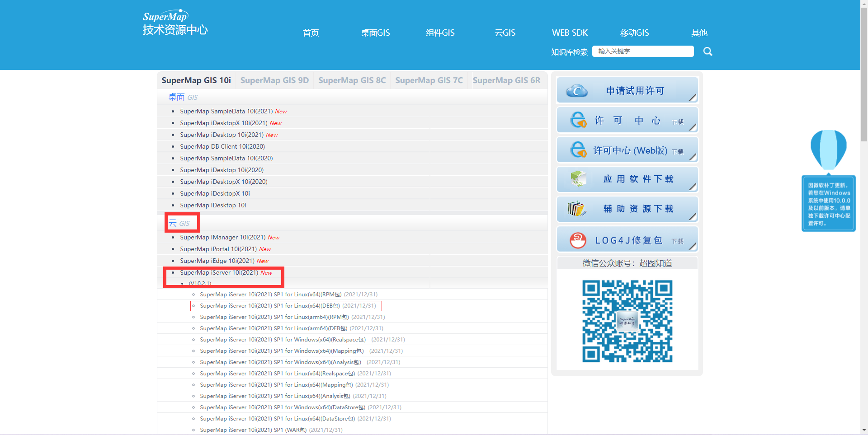Click the 许可中心 (Web版) icon
The width and height of the screenshot is (868, 435).
(x=578, y=150)
